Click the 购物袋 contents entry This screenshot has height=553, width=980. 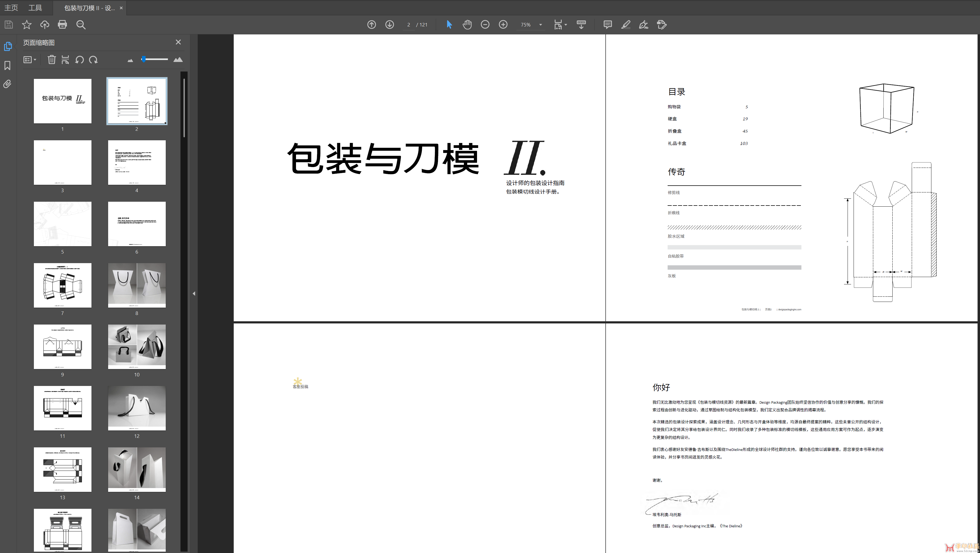tap(674, 107)
